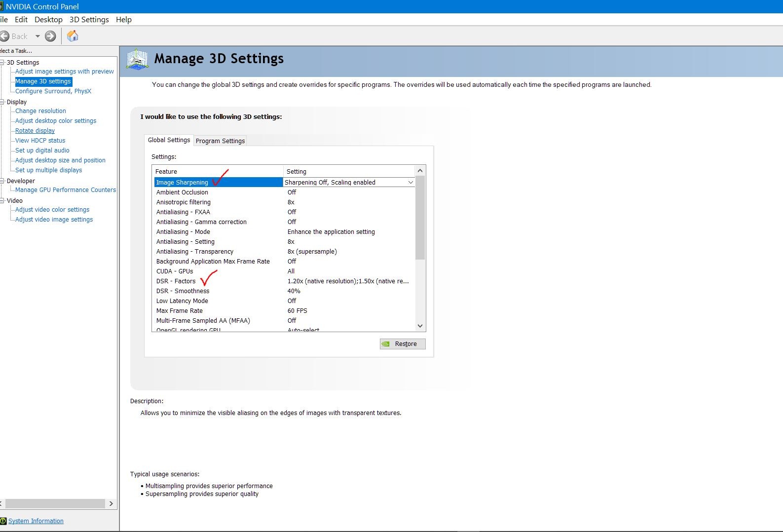Open Adjust video image settings
Viewport: 783px width, 532px height.
point(54,220)
